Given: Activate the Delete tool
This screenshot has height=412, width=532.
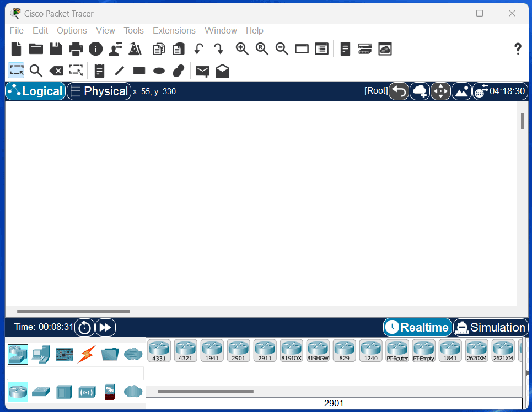Looking at the screenshot, I should click(56, 71).
